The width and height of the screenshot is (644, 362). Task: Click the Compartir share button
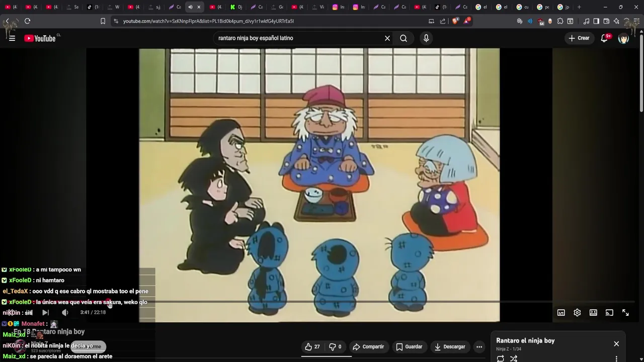(368, 347)
